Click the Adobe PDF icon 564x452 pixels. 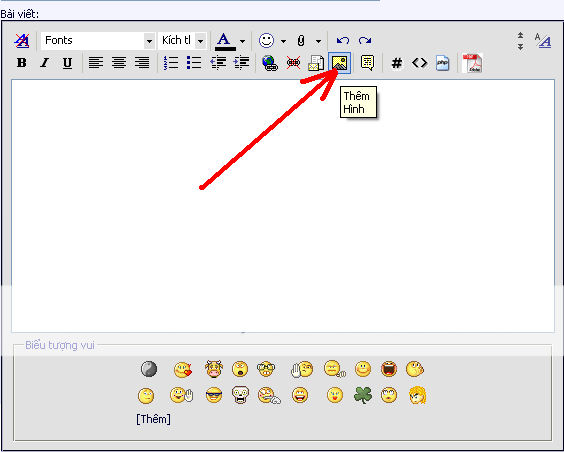[472, 63]
